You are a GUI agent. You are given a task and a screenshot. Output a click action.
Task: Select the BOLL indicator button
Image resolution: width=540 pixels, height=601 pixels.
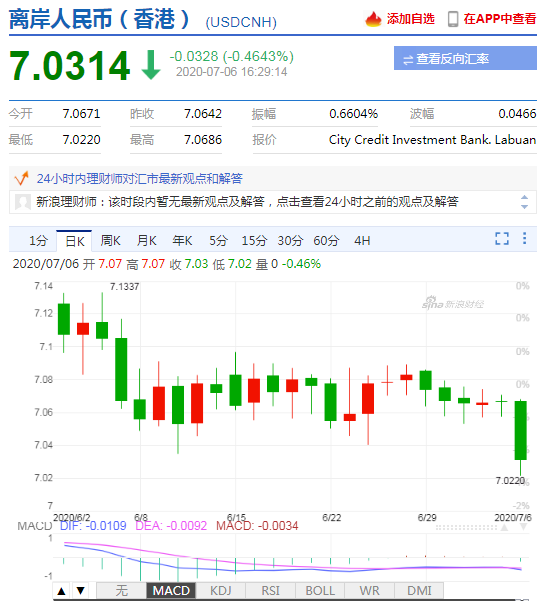320,591
